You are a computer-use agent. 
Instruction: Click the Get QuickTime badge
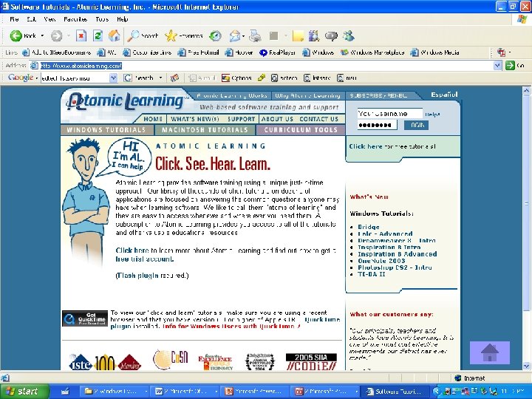[x=85, y=318]
